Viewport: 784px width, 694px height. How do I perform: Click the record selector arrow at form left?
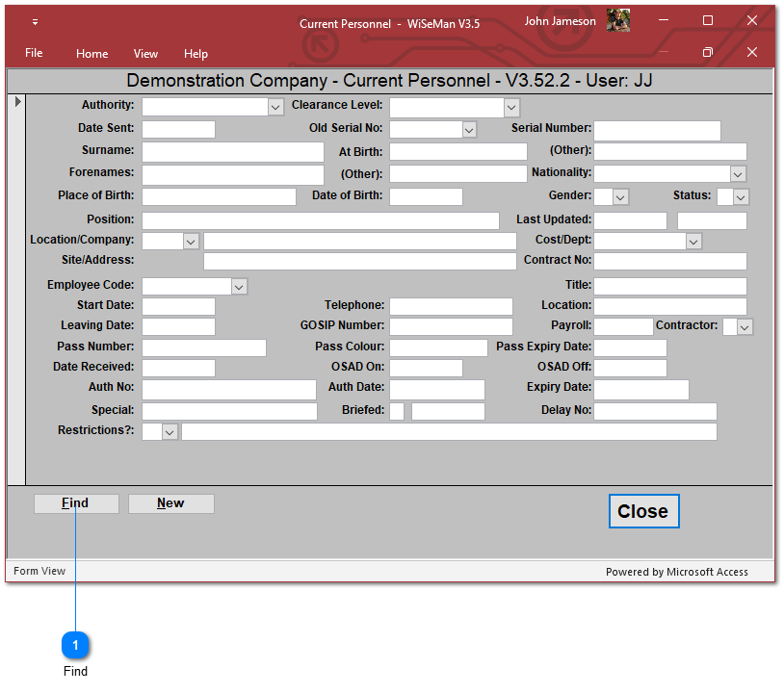pos(16,101)
